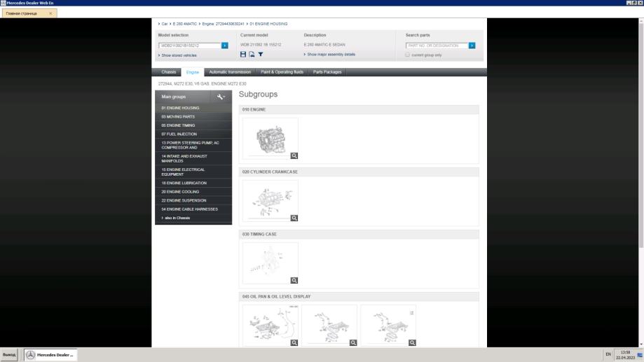The width and height of the screenshot is (644, 362).
Task: Select the Главная страница page tab
Action: [x=29, y=13]
